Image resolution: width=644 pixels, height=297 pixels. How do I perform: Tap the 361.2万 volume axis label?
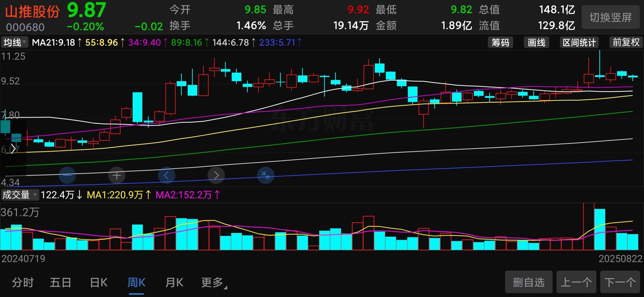click(20, 212)
